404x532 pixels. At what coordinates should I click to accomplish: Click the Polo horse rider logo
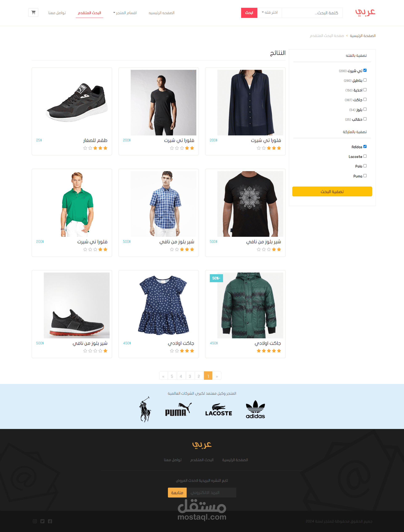[x=145, y=409]
